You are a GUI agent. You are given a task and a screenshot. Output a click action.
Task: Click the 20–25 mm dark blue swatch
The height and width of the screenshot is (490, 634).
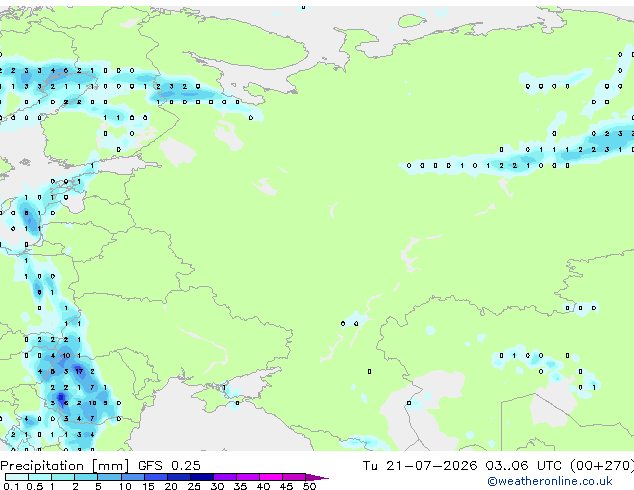coord(178,477)
